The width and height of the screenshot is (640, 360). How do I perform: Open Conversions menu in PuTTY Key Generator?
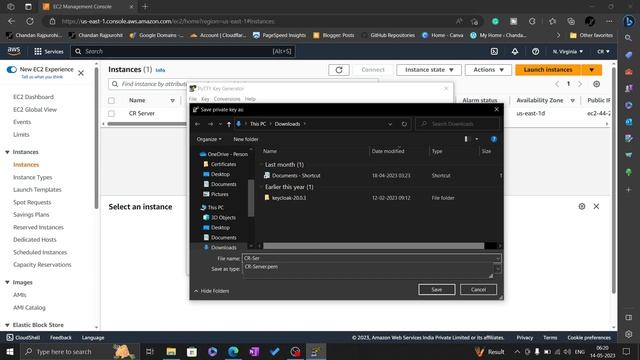click(227, 99)
